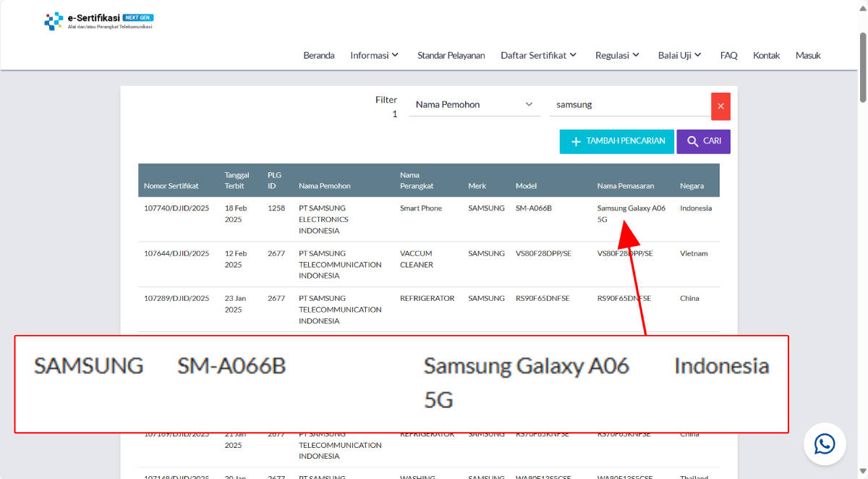
Task: Select certificate 107289/DJID/2025
Action: coord(176,298)
